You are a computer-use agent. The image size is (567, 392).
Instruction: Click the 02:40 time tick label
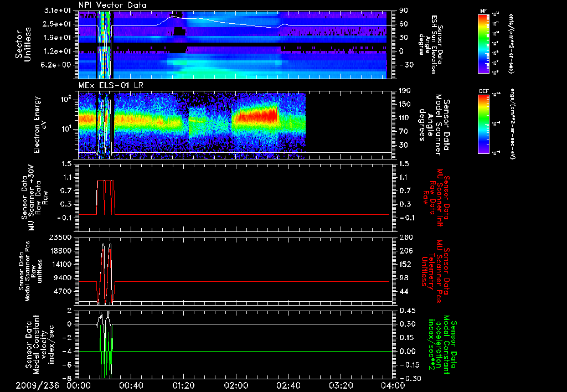click(288, 385)
